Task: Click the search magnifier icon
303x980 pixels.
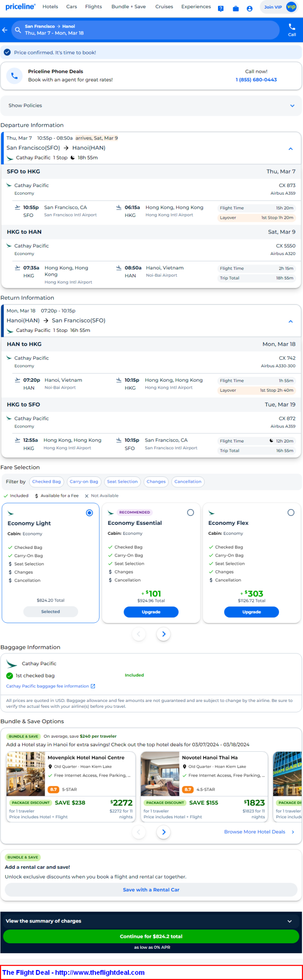Action: (x=18, y=30)
